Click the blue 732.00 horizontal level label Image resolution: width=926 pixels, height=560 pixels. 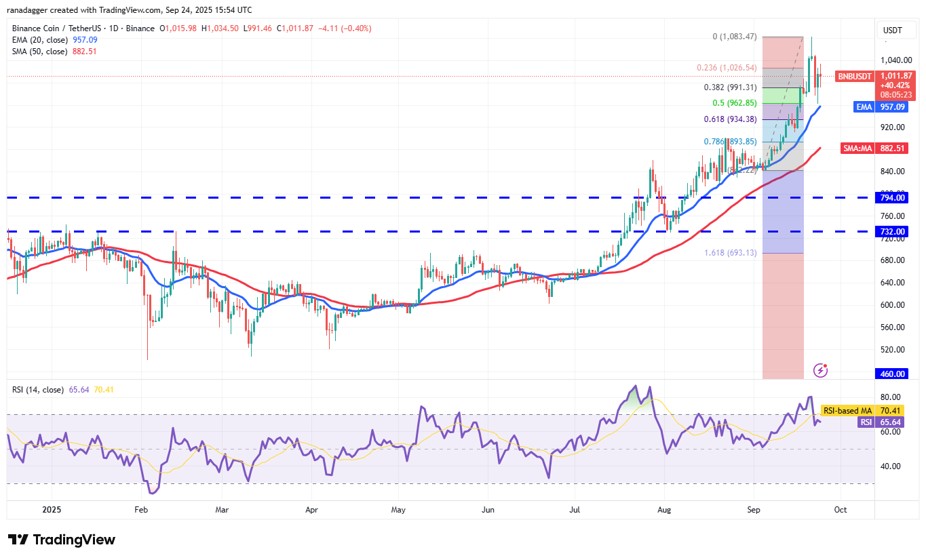pyautogui.click(x=891, y=231)
